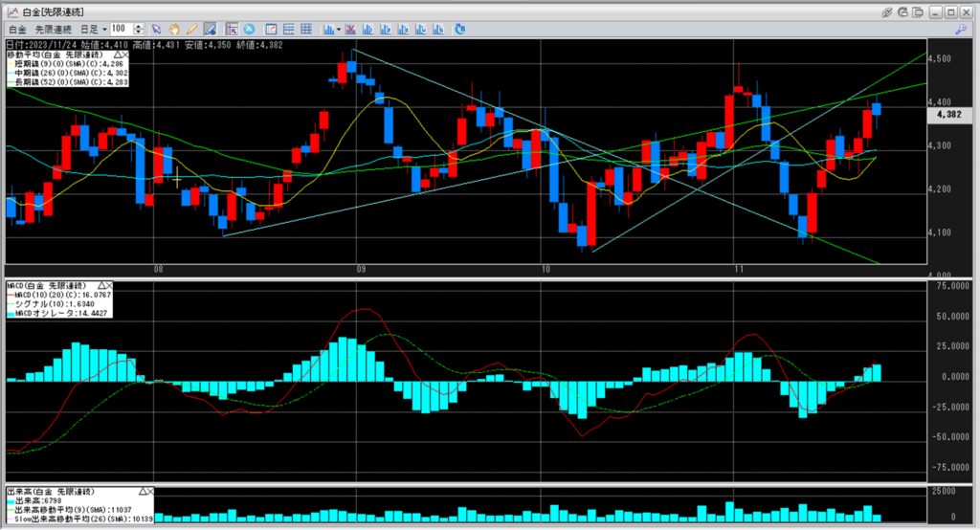Click the bar count field showing 100

[x=122, y=29]
